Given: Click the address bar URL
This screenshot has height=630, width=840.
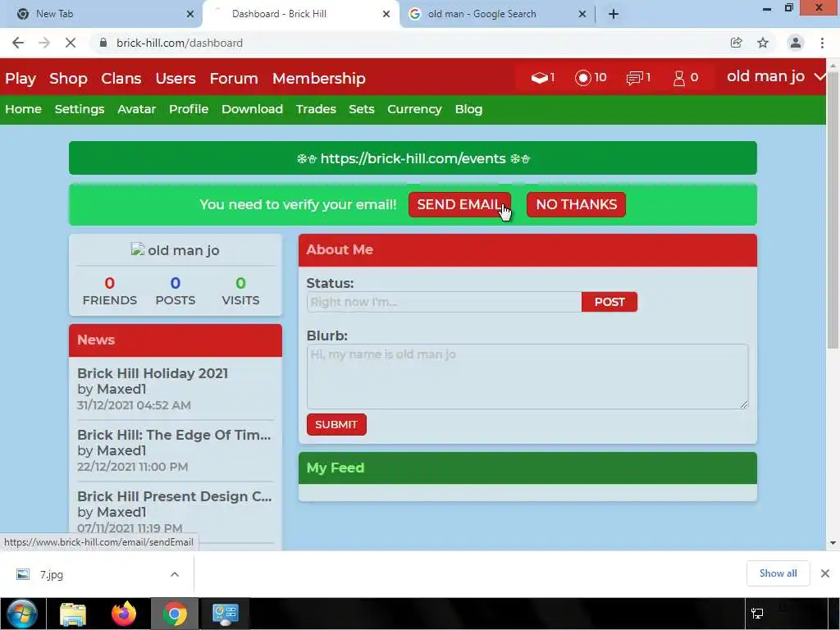Looking at the screenshot, I should click(x=180, y=43).
